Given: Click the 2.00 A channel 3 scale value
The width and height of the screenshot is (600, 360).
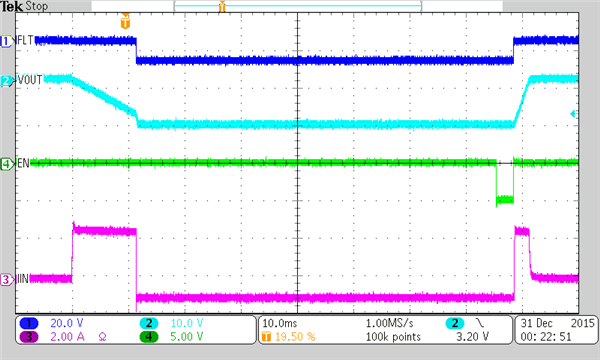Looking at the screenshot, I should pos(67,337).
